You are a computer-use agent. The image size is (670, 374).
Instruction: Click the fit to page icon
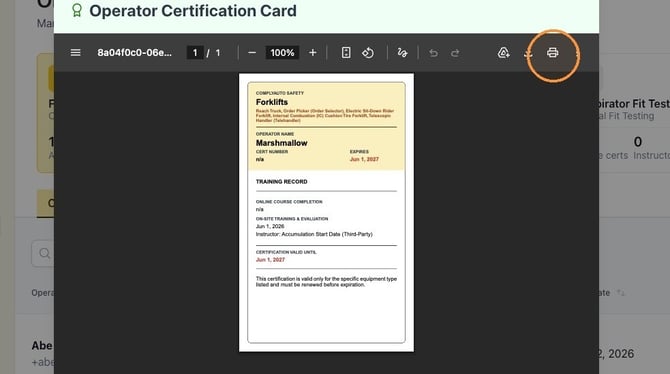tap(346, 53)
